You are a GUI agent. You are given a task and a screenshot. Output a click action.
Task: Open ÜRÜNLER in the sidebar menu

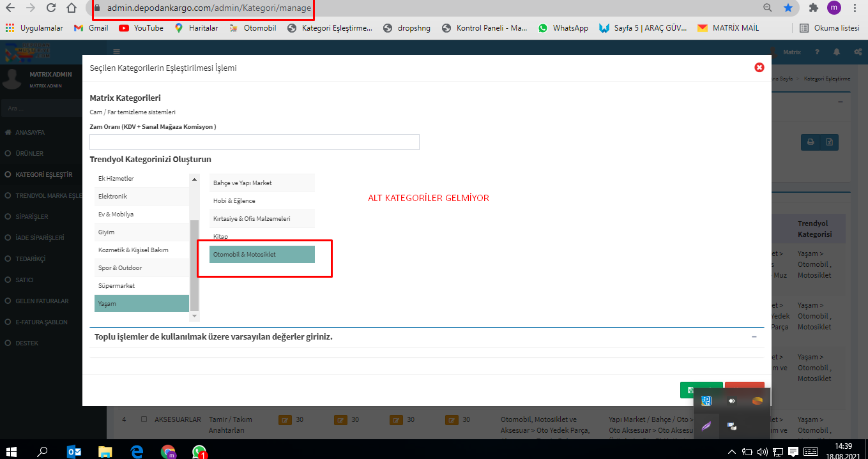click(x=29, y=153)
